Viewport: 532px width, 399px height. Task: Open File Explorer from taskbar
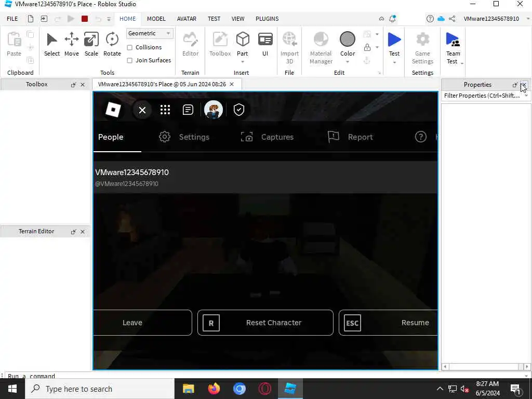(188, 389)
